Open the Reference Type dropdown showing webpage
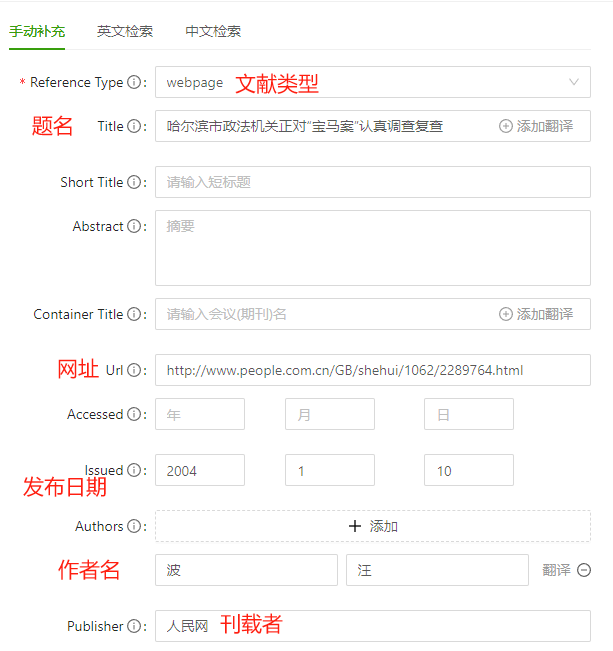 coord(373,82)
